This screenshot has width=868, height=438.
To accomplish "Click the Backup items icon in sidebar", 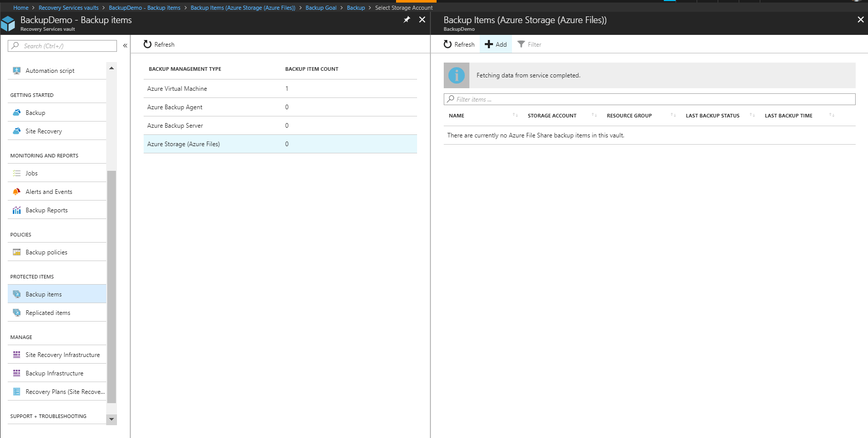I will [16, 294].
